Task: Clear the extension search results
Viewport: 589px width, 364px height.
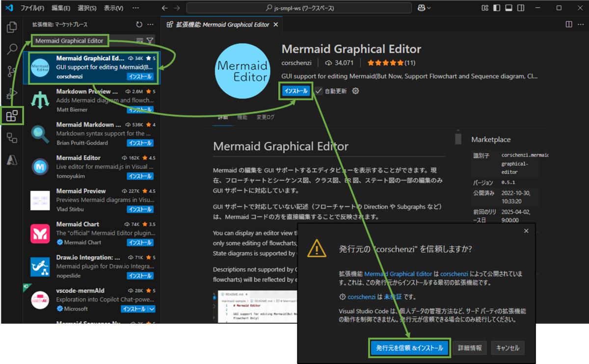Action: 139,41
